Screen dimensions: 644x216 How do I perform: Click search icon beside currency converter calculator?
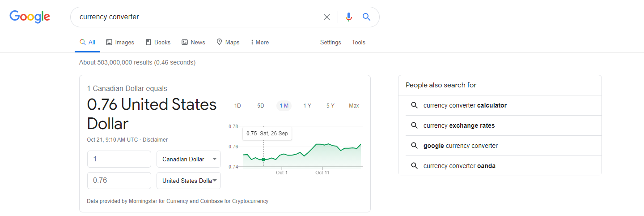tap(414, 105)
